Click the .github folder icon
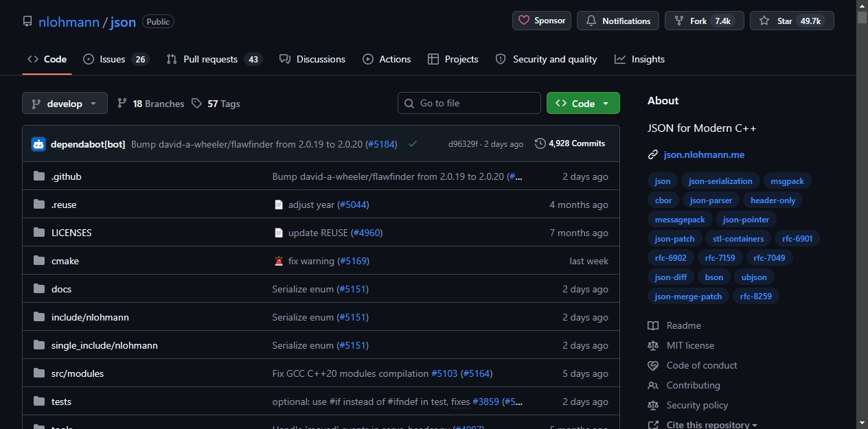Viewport: 868px width, 429px height. 39,176
